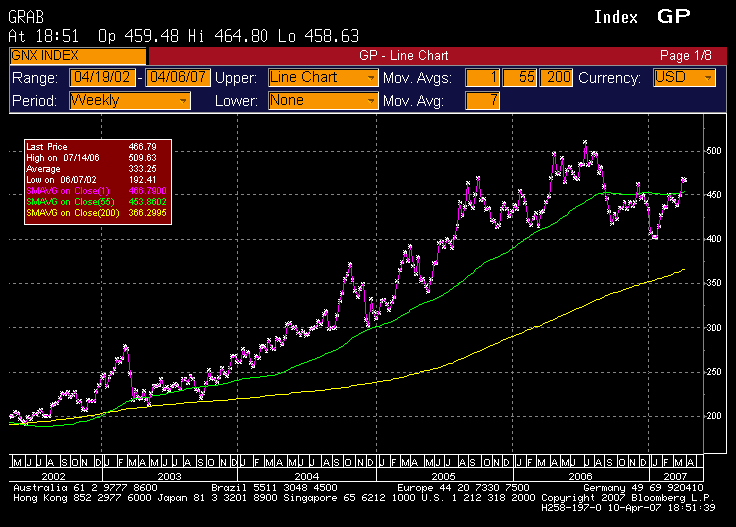The width and height of the screenshot is (736, 527).
Task: Click the At 18:51 time stamp
Action: coord(44,36)
